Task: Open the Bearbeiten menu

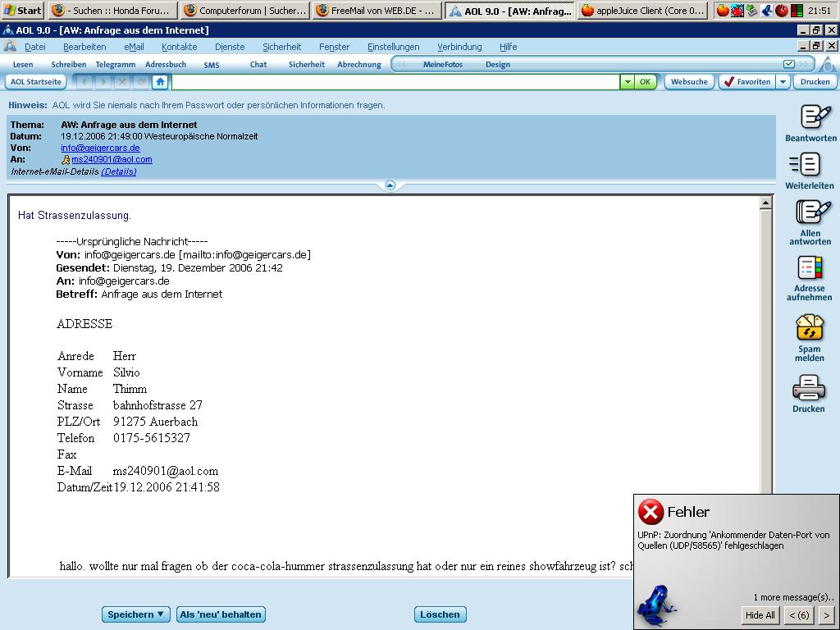Action: click(x=84, y=47)
